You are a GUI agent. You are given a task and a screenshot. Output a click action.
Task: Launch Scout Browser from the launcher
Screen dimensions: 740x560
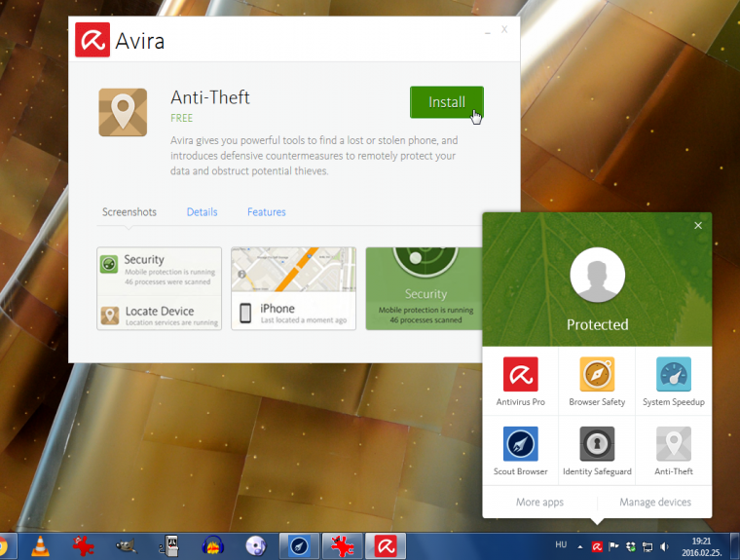521,451
